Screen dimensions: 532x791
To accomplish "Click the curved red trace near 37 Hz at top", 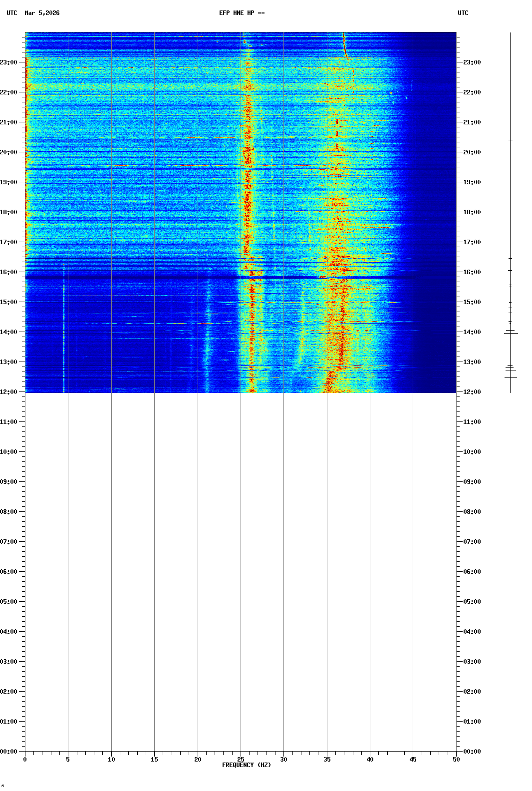I will (x=345, y=47).
